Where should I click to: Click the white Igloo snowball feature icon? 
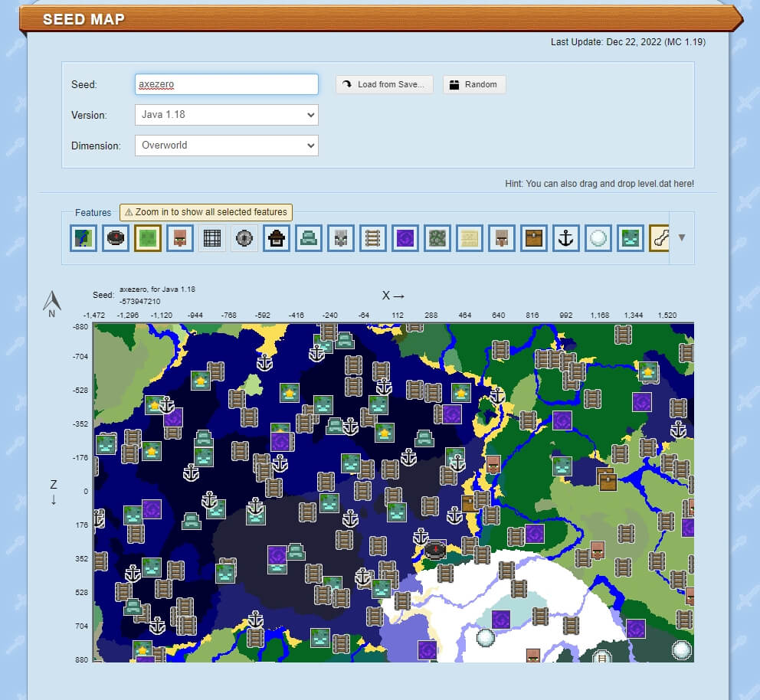pos(598,238)
